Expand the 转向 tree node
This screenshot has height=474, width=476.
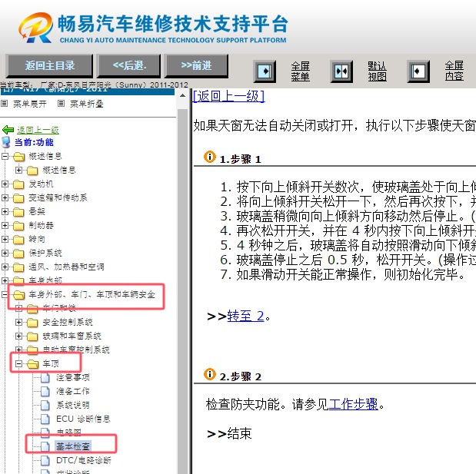5,239
